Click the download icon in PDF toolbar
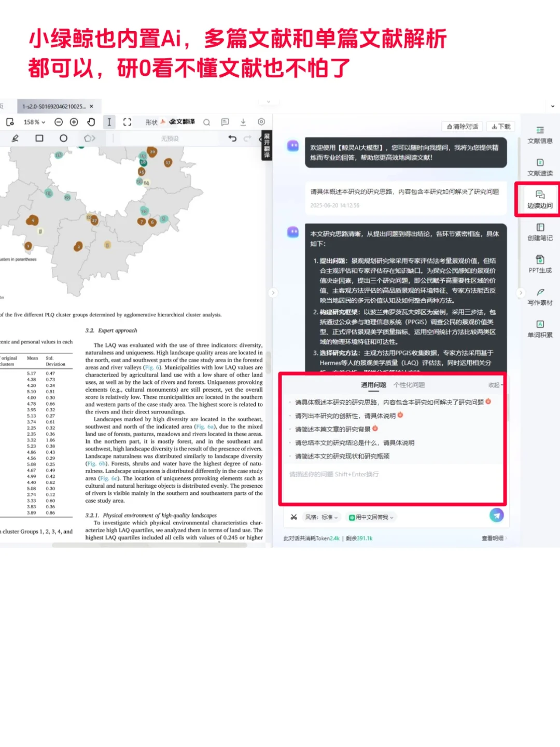 click(x=243, y=122)
